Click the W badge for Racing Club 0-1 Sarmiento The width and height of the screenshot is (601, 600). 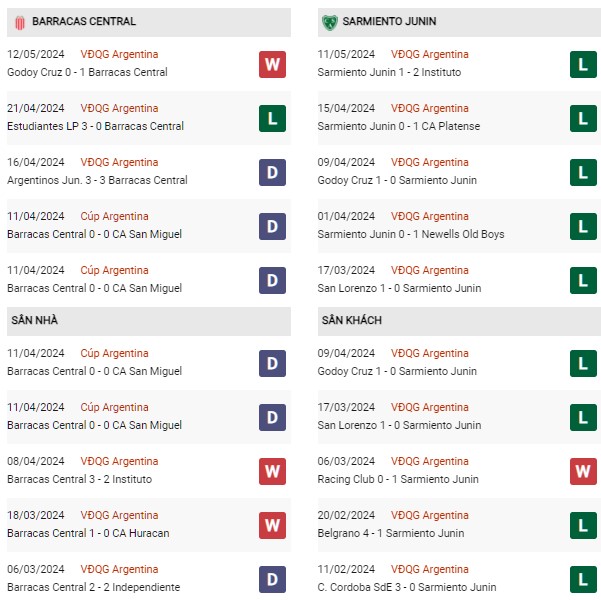(583, 471)
